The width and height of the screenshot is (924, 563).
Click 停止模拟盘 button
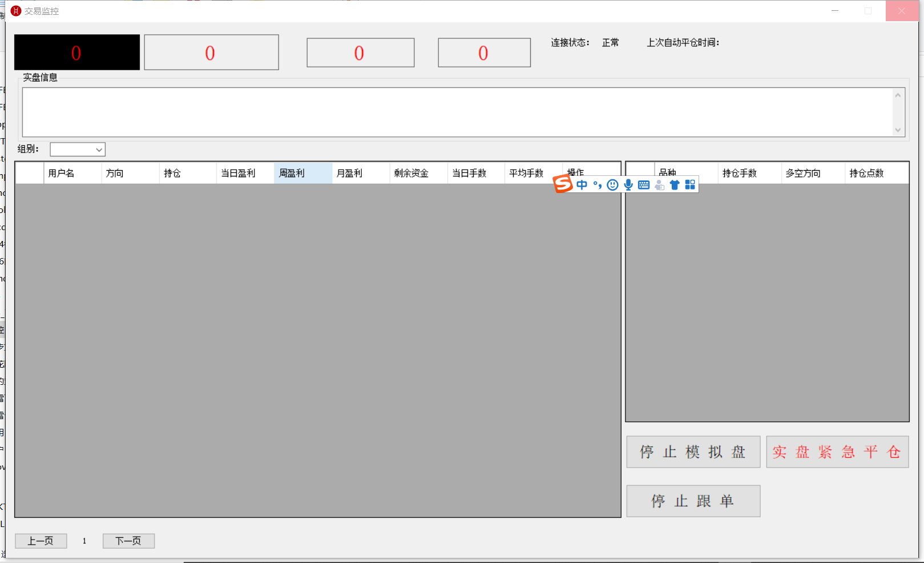[693, 452]
